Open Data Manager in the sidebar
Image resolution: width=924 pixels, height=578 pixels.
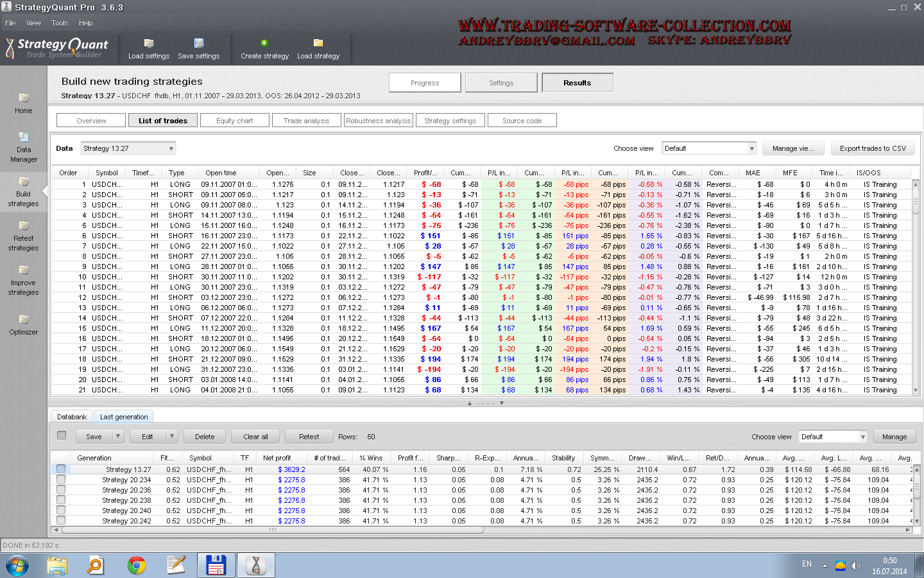24,146
